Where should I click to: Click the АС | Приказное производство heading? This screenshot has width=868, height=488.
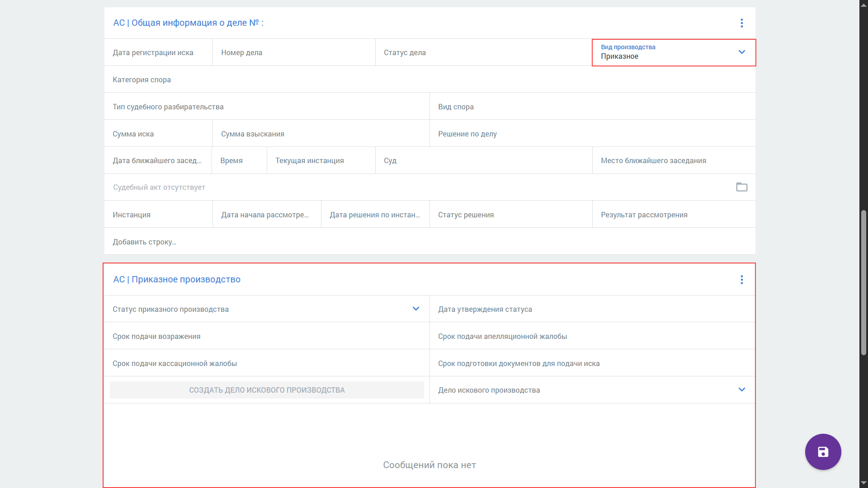[177, 280]
